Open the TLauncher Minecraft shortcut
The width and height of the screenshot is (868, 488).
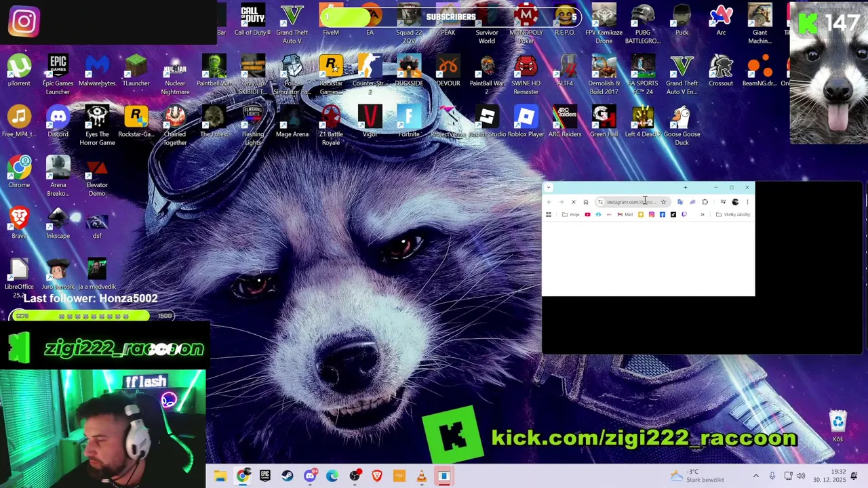click(x=136, y=71)
